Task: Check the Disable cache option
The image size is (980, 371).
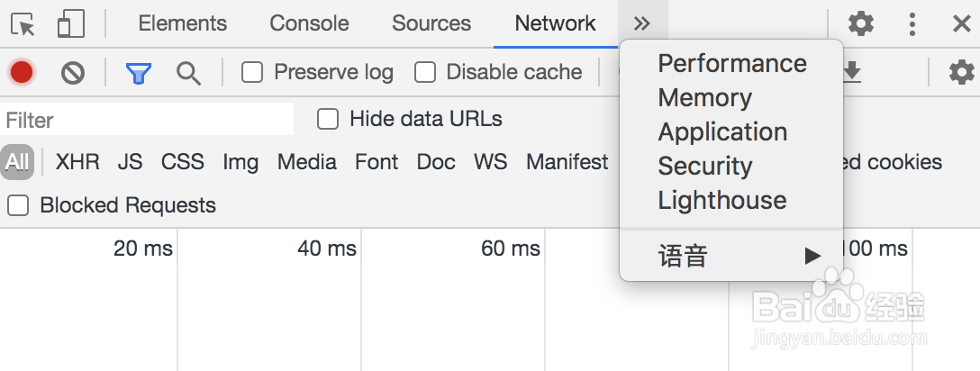Action: click(425, 72)
